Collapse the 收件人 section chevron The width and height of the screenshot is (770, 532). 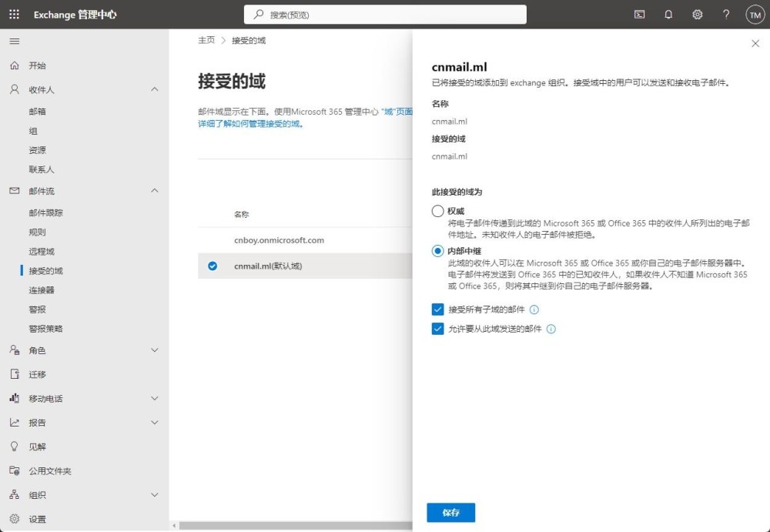154,89
